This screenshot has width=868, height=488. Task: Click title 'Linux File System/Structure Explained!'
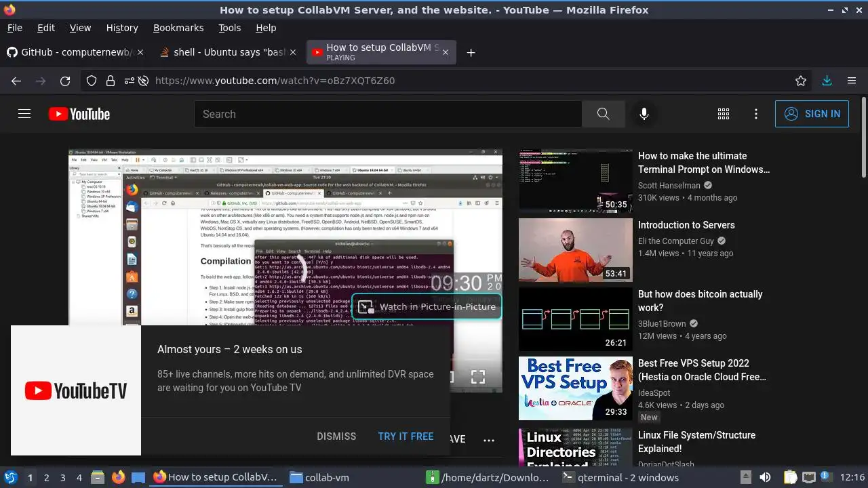pyautogui.click(x=697, y=442)
